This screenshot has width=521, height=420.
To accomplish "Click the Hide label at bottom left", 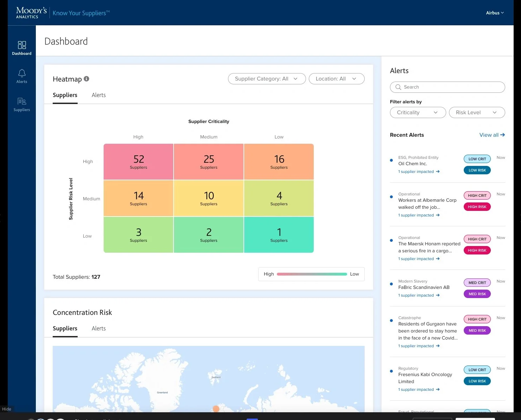I will 7,409.
